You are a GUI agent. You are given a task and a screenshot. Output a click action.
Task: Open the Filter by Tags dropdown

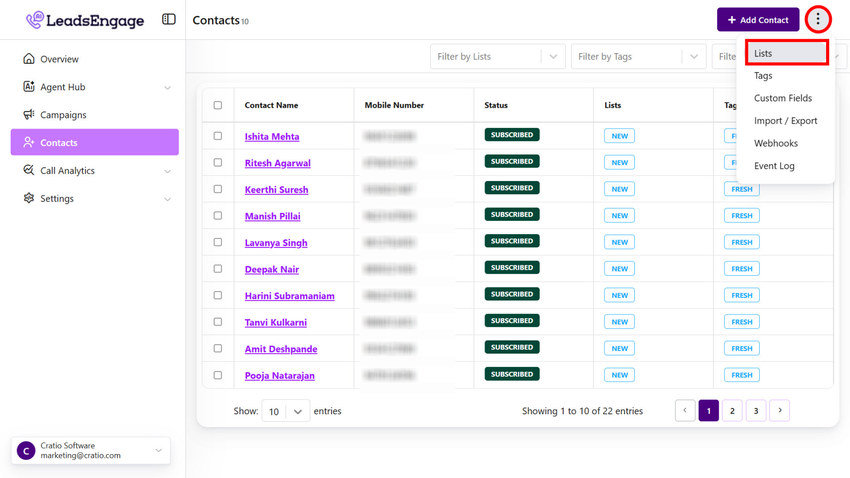tap(637, 57)
